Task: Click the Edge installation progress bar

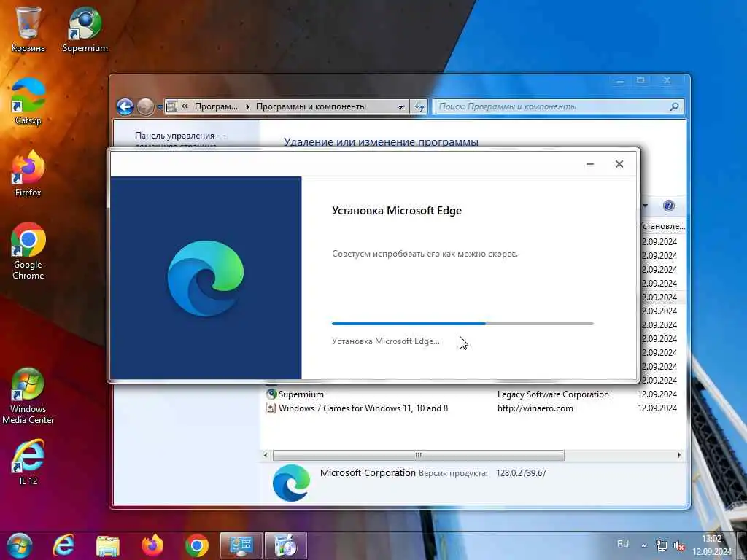Action: (x=462, y=324)
